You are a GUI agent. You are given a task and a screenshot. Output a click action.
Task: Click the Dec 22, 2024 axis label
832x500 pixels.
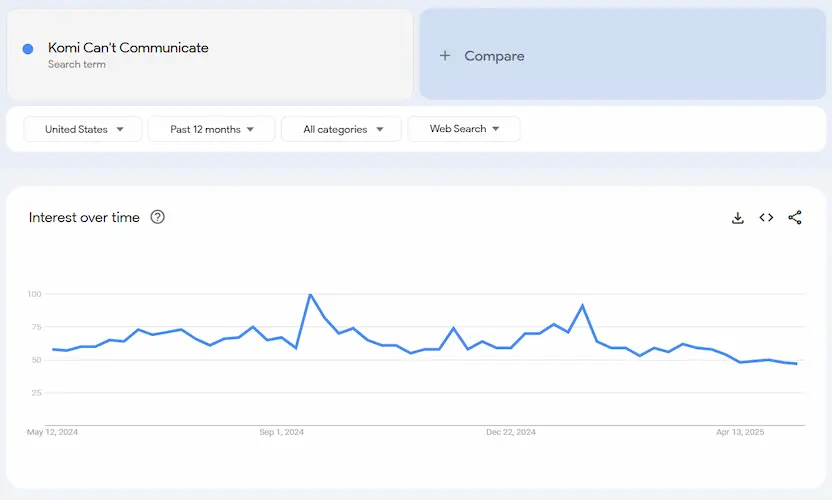pos(511,432)
